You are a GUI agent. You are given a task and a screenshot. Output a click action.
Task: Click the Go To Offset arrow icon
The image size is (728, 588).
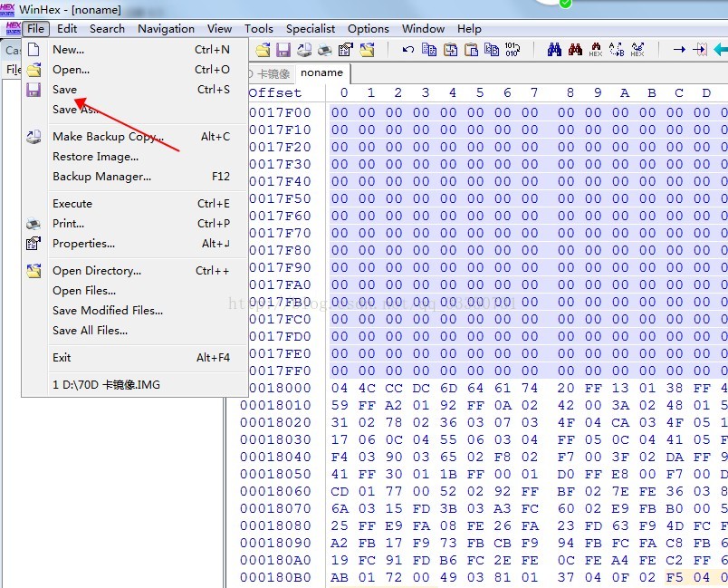click(x=679, y=50)
